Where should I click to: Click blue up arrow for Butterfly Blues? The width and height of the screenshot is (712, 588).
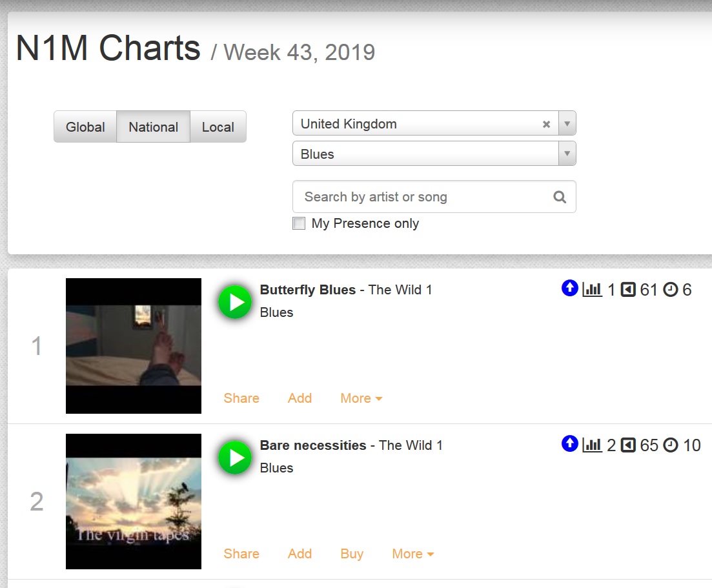[x=569, y=288]
